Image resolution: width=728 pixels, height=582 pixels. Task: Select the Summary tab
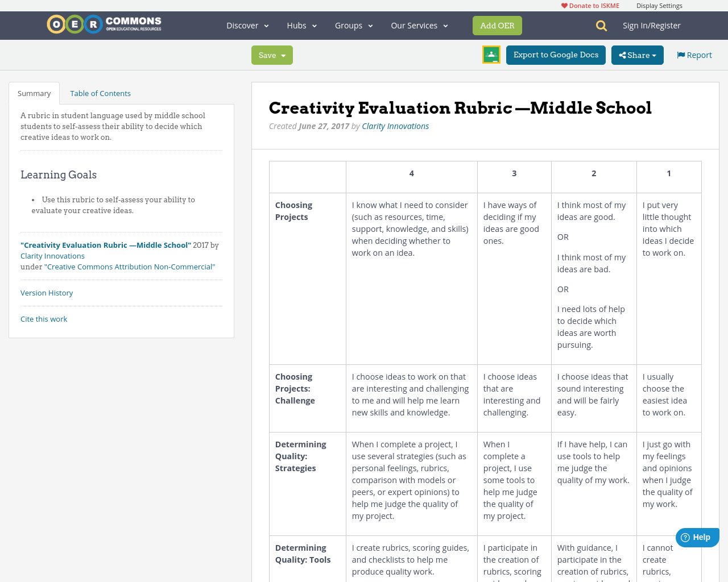34,92
